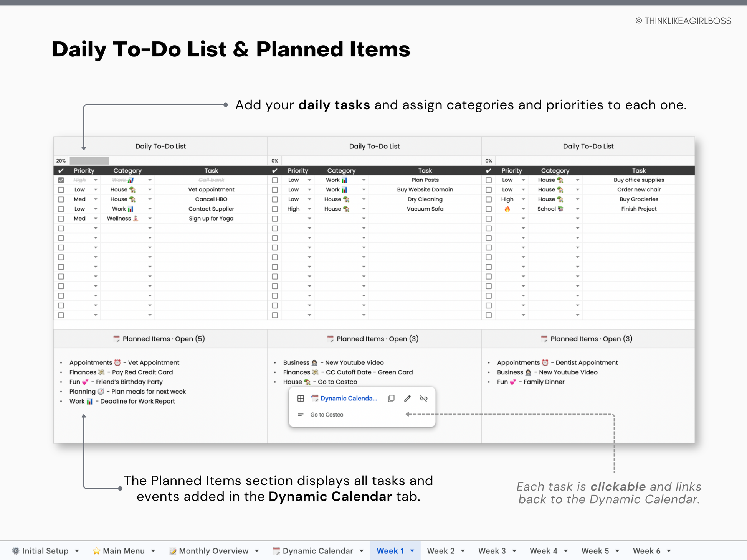The image size is (747, 560).
Task: Open priority dropdown for Cancel HBO row
Action: tap(96, 199)
